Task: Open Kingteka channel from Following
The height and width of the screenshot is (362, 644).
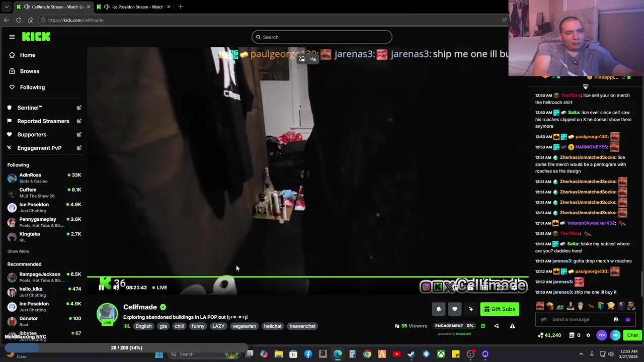Action: (x=44, y=237)
